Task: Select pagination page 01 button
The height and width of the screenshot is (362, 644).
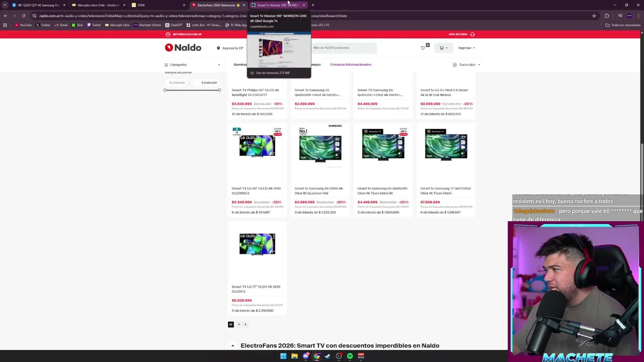Action: (x=231, y=324)
